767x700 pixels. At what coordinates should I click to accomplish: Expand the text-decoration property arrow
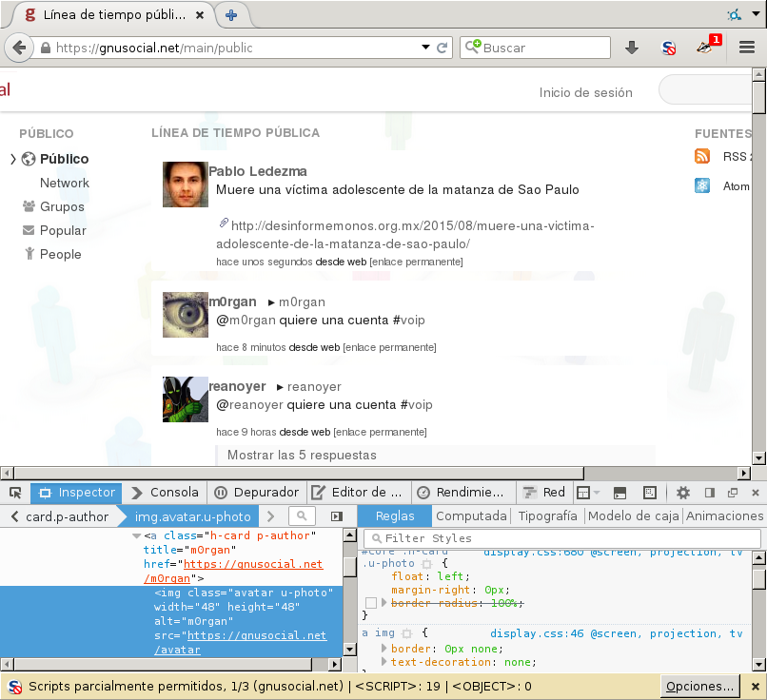click(384, 661)
